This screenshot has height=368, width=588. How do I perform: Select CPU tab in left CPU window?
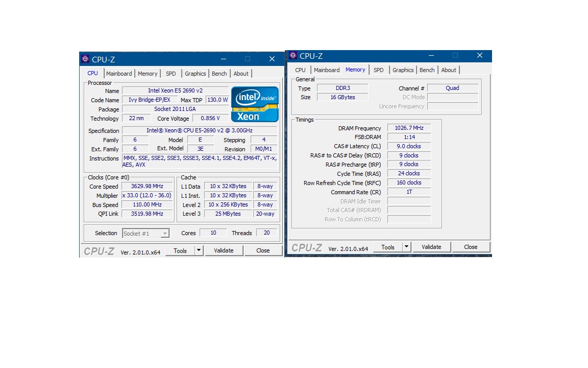92,73
